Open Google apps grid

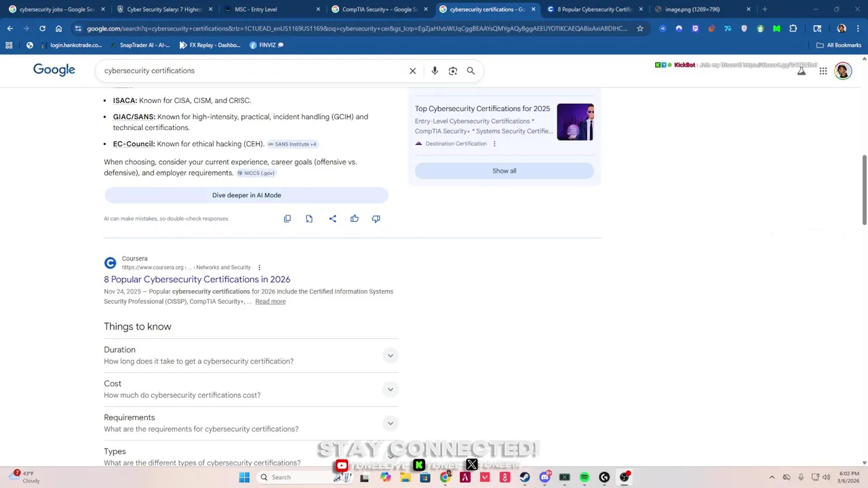click(823, 70)
